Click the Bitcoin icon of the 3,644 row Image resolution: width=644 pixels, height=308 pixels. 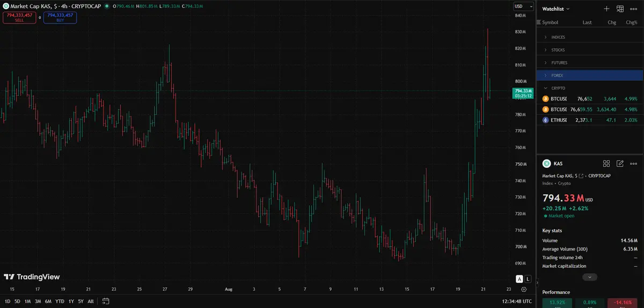(x=546, y=99)
